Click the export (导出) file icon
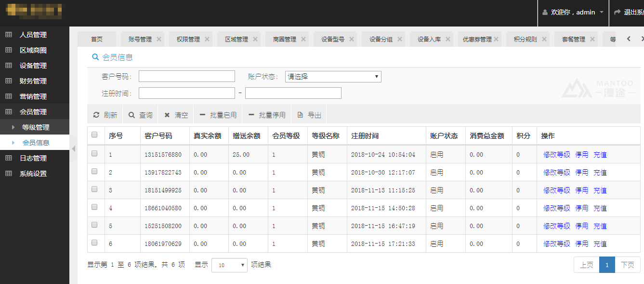Screen dimensions: 644x284 [301, 115]
